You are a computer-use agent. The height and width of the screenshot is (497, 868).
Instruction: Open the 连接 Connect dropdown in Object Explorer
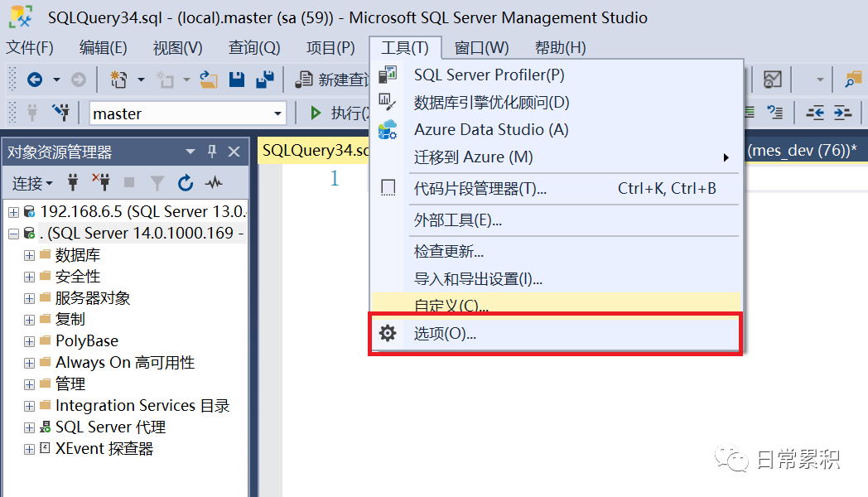coord(32,182)
